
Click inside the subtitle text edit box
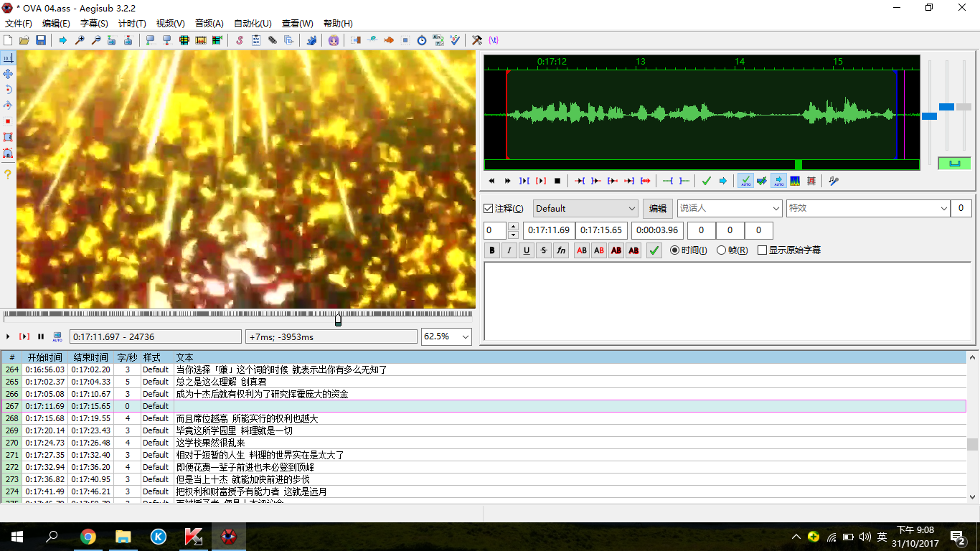point(727,301)
